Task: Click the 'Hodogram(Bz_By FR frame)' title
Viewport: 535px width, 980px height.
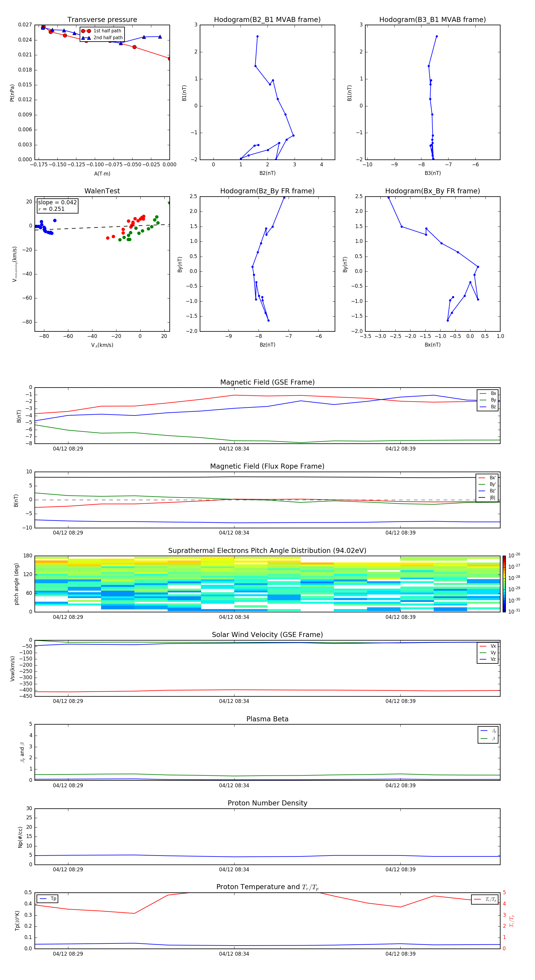Action: point(267,191)
